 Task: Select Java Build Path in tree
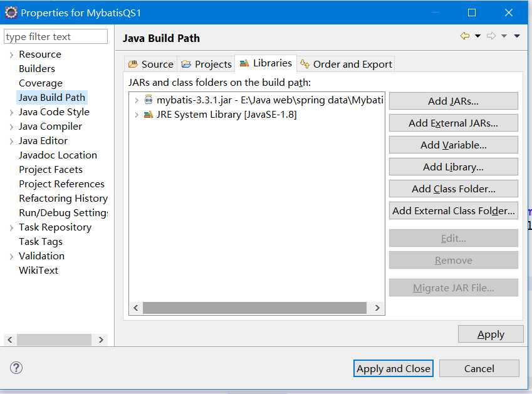click(52, 97)
